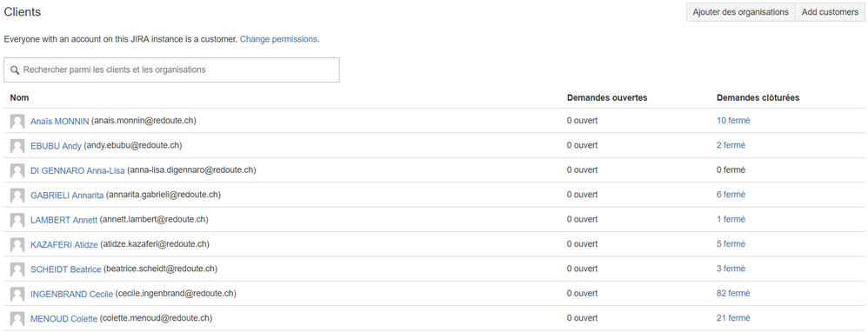Click MENOUD Colette's avatar icon
Screen dimensions: 868x332
17,319
